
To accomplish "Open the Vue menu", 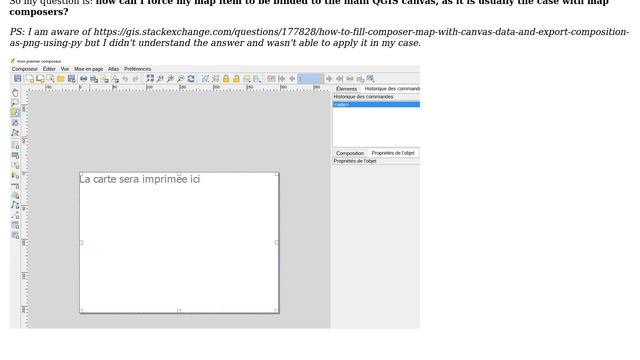I will (x=65, y=69).
